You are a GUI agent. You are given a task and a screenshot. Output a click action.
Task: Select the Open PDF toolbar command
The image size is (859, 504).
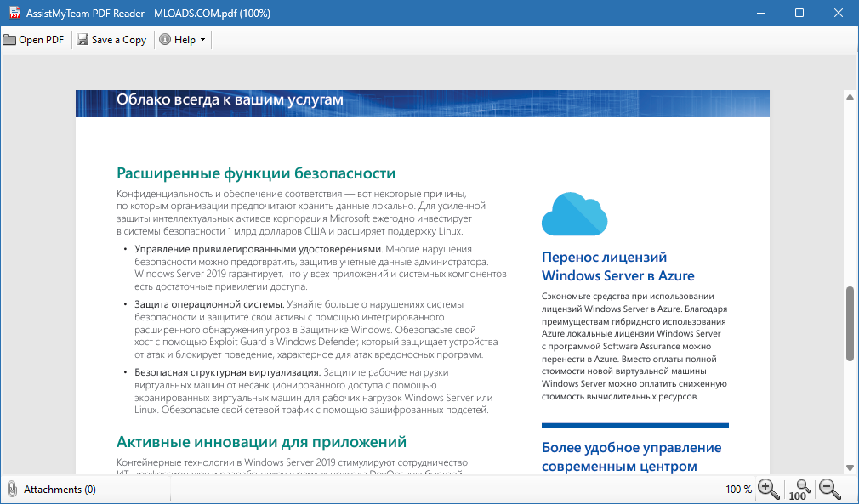(x=33, y=39)
